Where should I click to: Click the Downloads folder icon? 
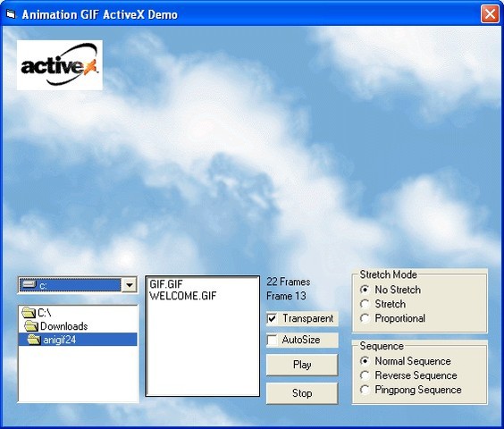tap(31, 326)
